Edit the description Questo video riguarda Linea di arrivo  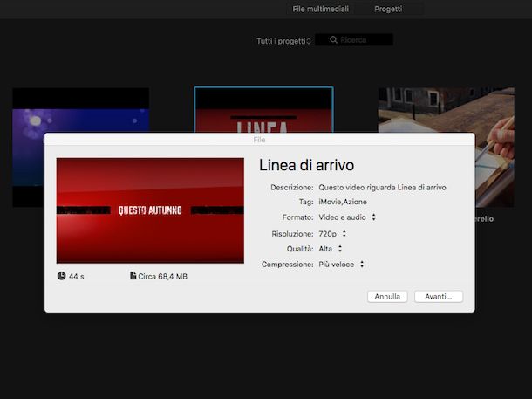tap(382, 187)
